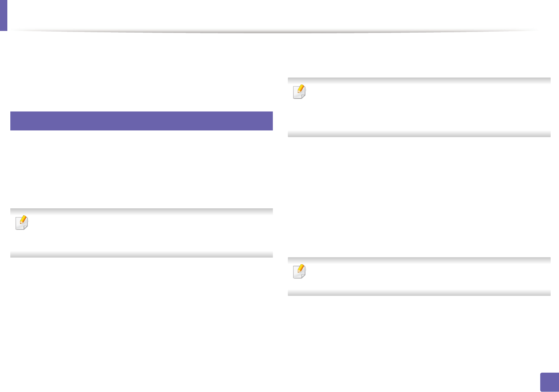This screenshot has height=392, width=559.
Task: Click the bottom gray border of the left note
Action: [x=141, y=255]
